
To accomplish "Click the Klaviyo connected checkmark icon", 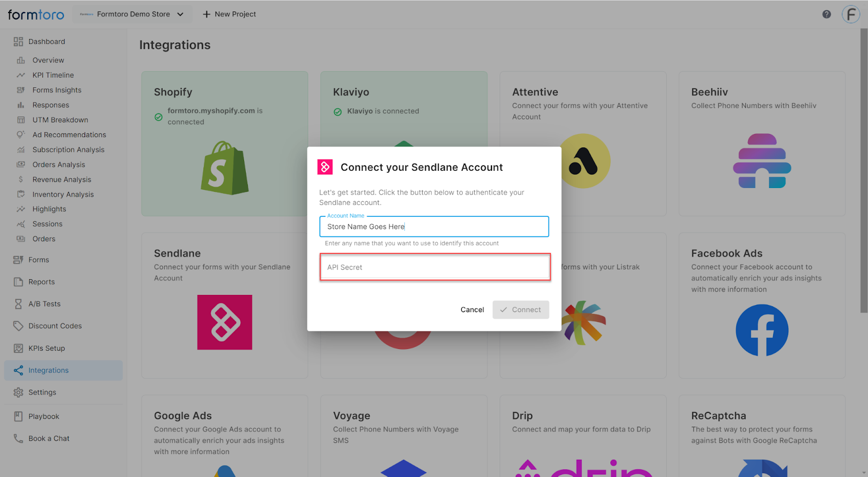I will pyautogui.click(x=337, y=112).
